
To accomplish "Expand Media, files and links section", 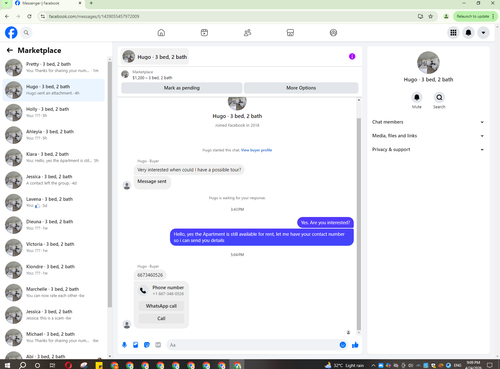I will click(428, 136).
